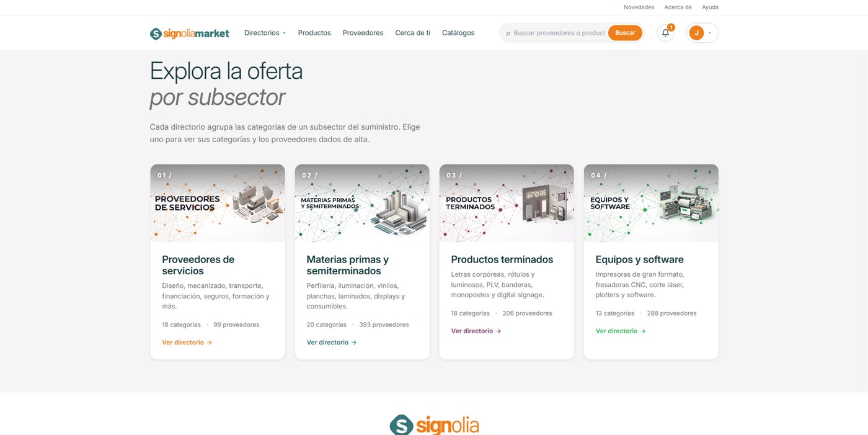This screenshot has width=868, height=435.
Task: Click the Productos terminados card title
Action: tap(502, 259)
